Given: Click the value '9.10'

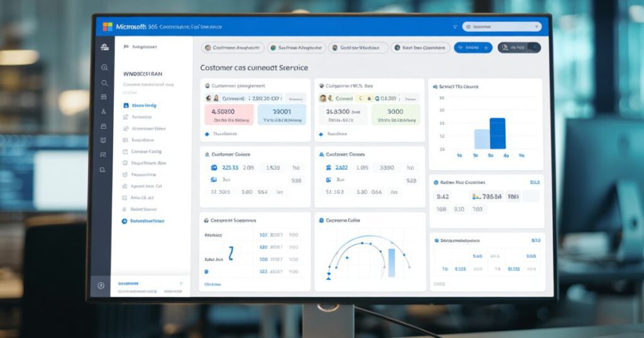Looking at the screenshot, I should (459, 209).
